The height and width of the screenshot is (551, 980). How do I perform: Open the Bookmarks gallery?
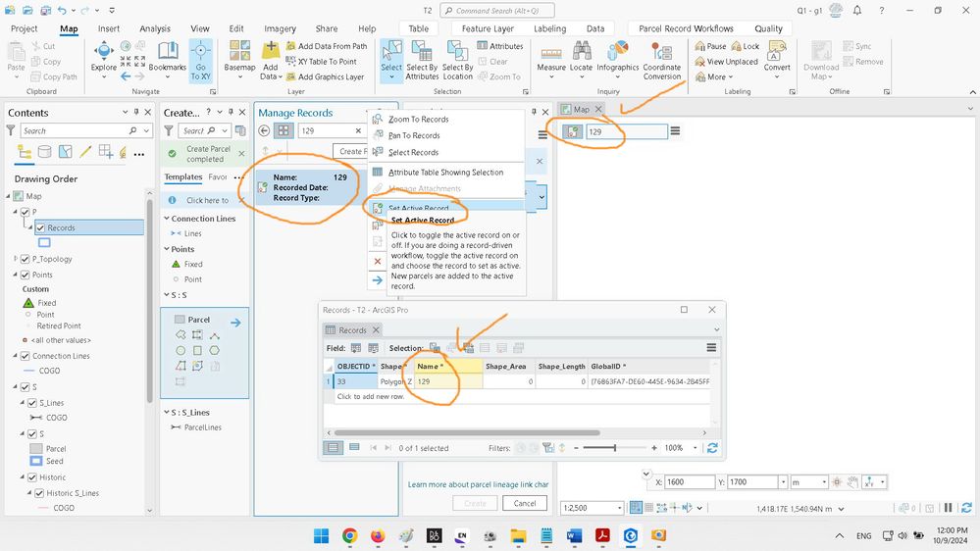coord(168,58)
